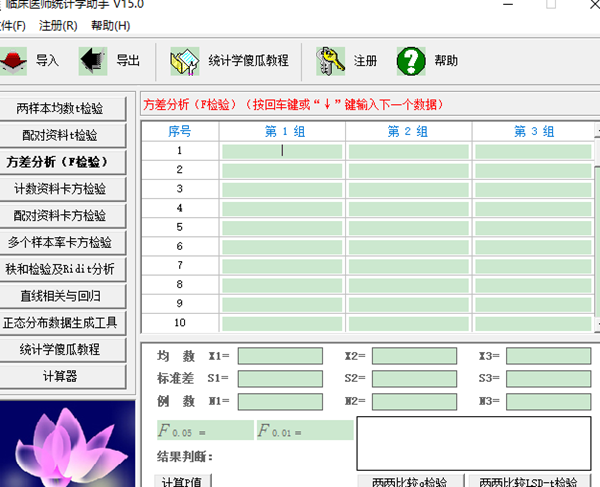Open 直线相关与回归 in sidebar
This screenshot has height=487, width=600.
coord(62,296)
